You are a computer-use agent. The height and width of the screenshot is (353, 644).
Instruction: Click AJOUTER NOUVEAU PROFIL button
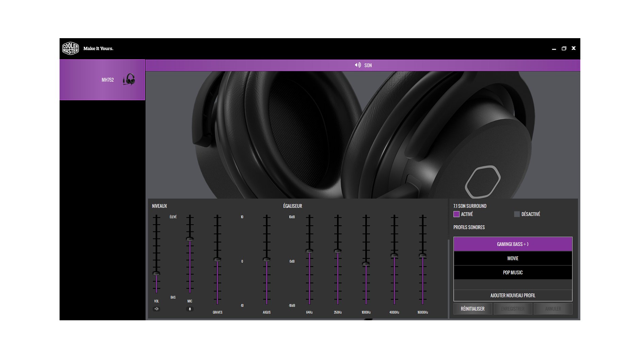(513, 295)
